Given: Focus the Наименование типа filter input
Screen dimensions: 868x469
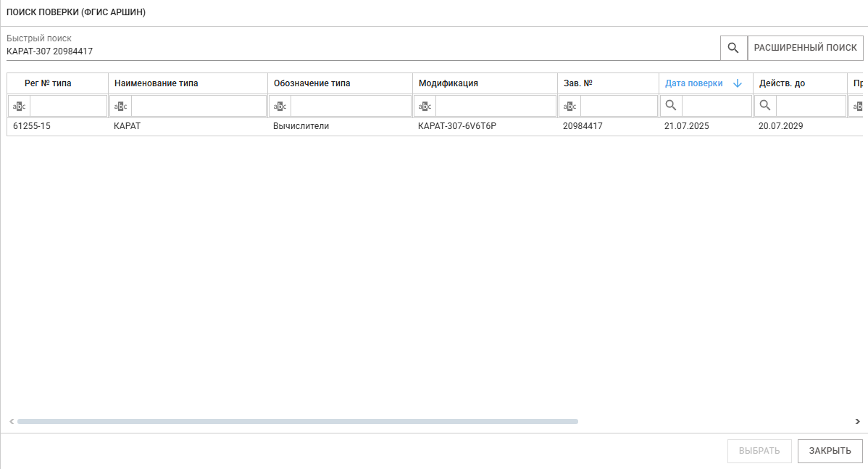Looking at the screenshot, I should pyautogui.click(x=199, y=107).
